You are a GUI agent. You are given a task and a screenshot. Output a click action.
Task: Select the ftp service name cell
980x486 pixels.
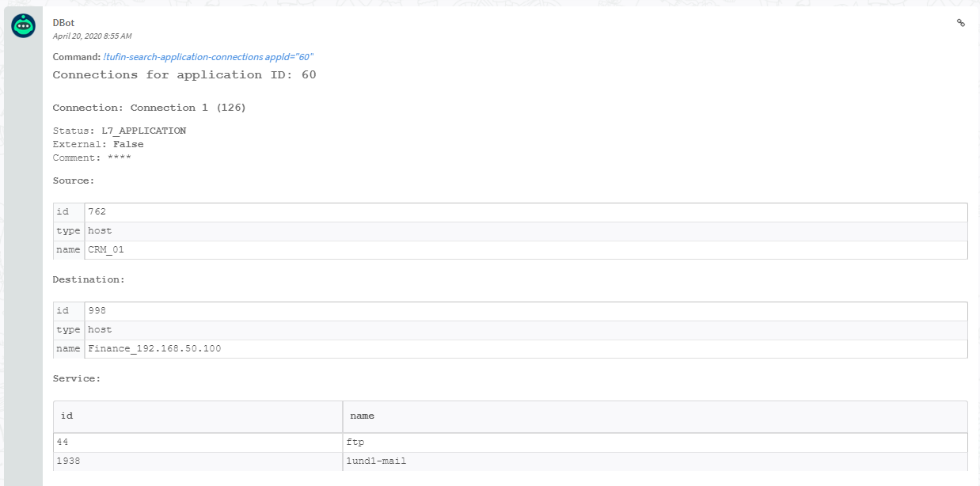coord(355,442)
